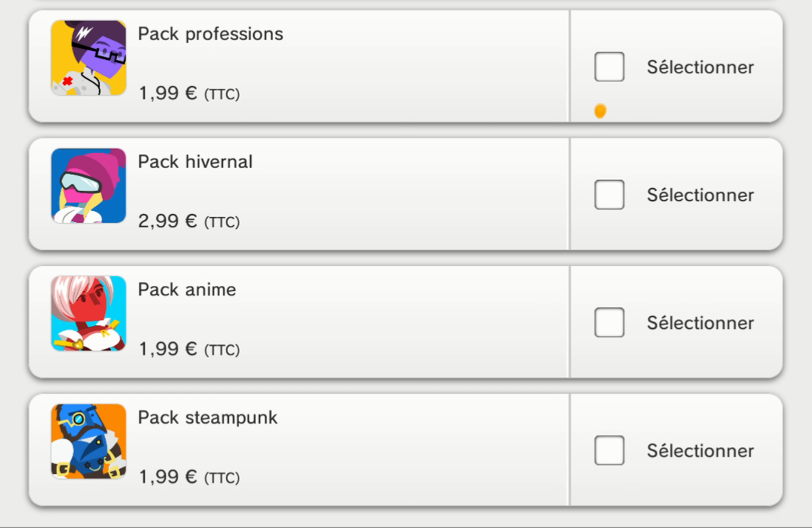Click Sélectionner text in Pack steampunk row
The width and height of the screenshot is (812, 528).
[x=700, y=451]
